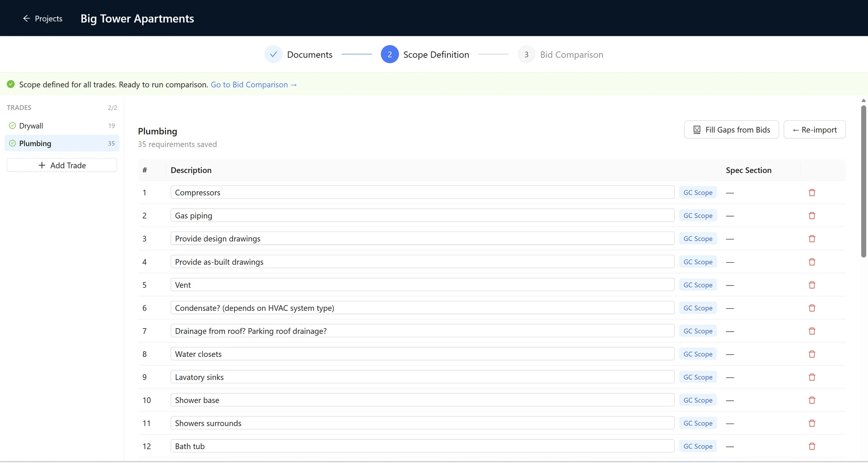Click the scrollbar up arrow
The image size is (868, 463).
[863, 101]
